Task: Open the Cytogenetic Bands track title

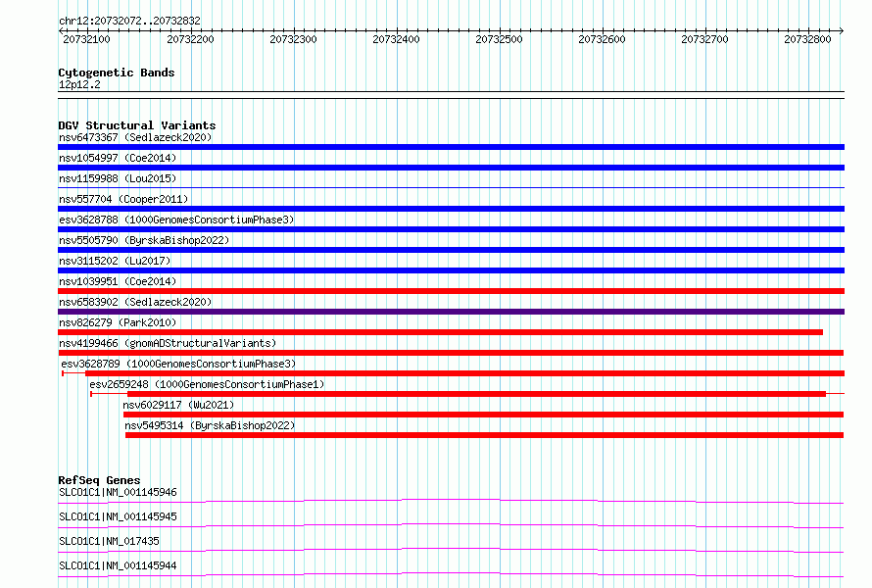Action: [x=117, y=73]
